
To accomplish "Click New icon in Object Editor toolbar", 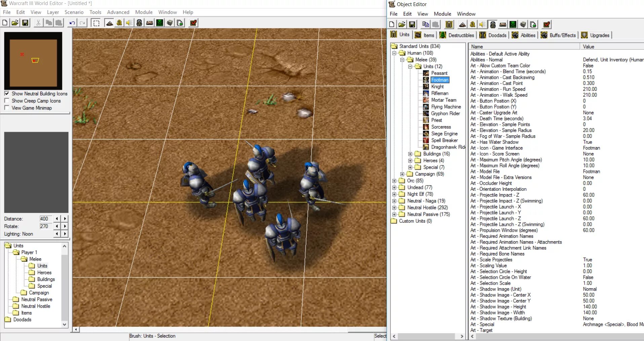I will [x=392, y=24].
